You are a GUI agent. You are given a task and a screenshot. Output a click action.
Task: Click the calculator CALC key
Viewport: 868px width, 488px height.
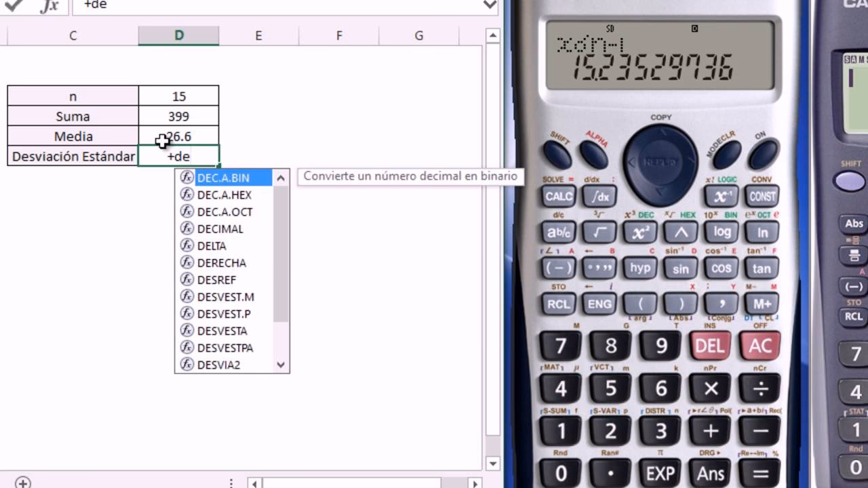coord(559,197)
